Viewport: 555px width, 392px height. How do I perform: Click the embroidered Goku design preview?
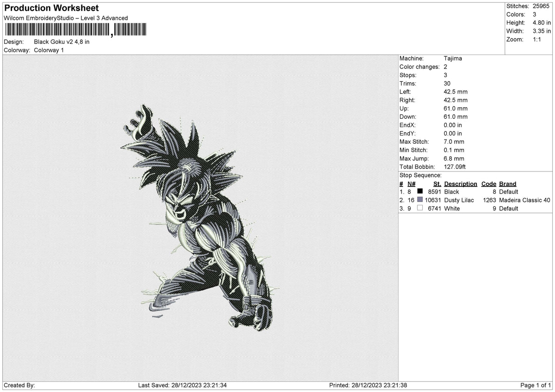coord(200,217)
